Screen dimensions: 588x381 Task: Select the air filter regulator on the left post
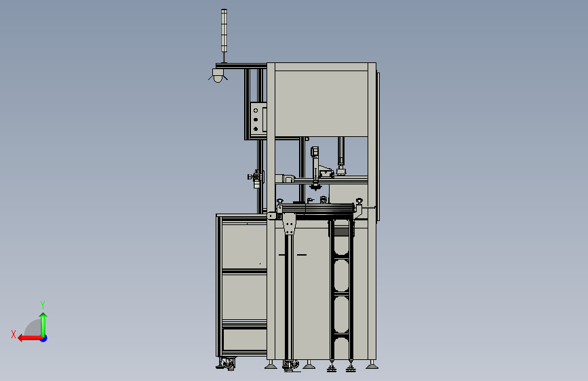point(256,178)
